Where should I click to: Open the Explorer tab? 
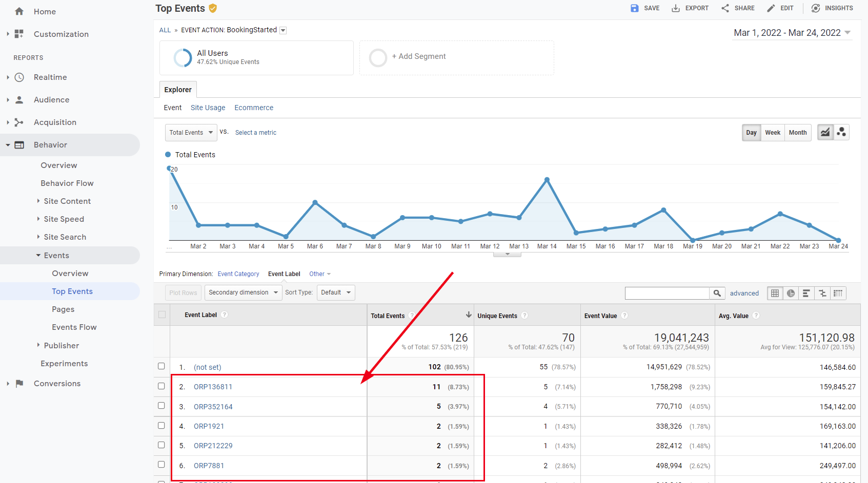178,90
